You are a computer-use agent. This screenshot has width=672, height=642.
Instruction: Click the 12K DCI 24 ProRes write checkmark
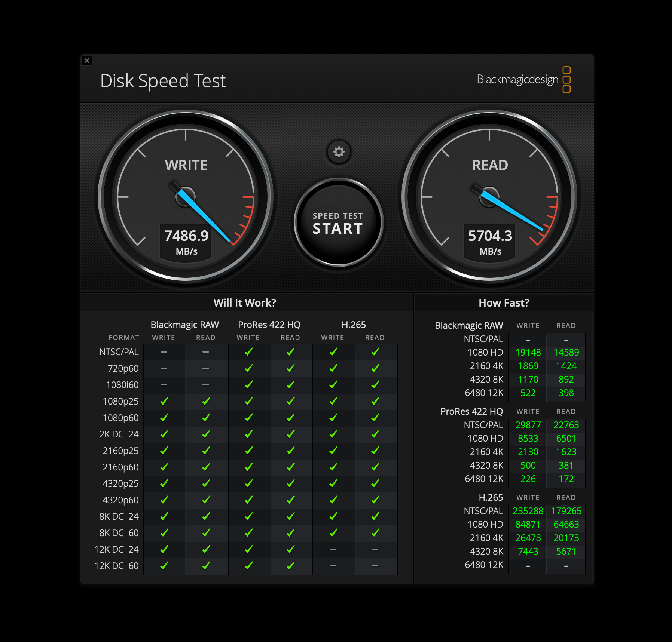click(248, 549)
